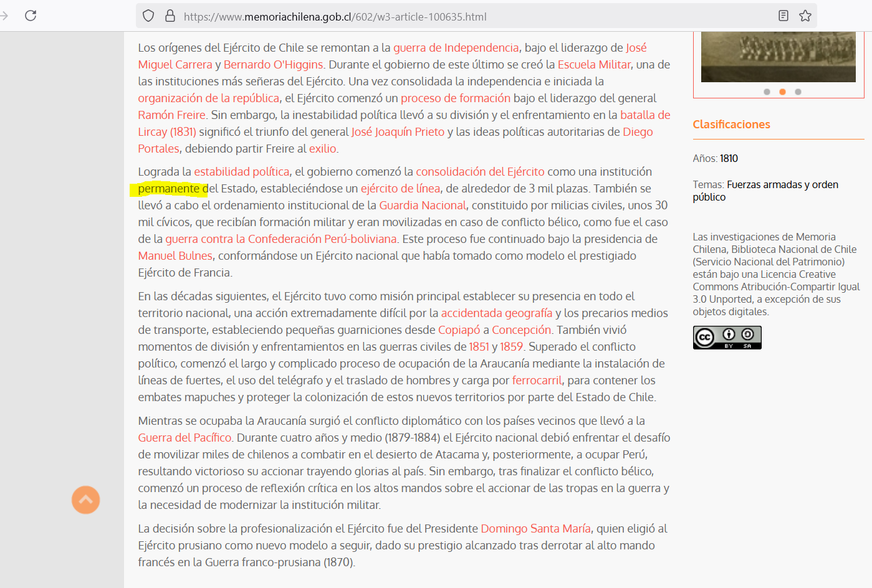872x588 pixels.
Task: Bookmark this page with the star icon
Action: [x=805, y=16]
